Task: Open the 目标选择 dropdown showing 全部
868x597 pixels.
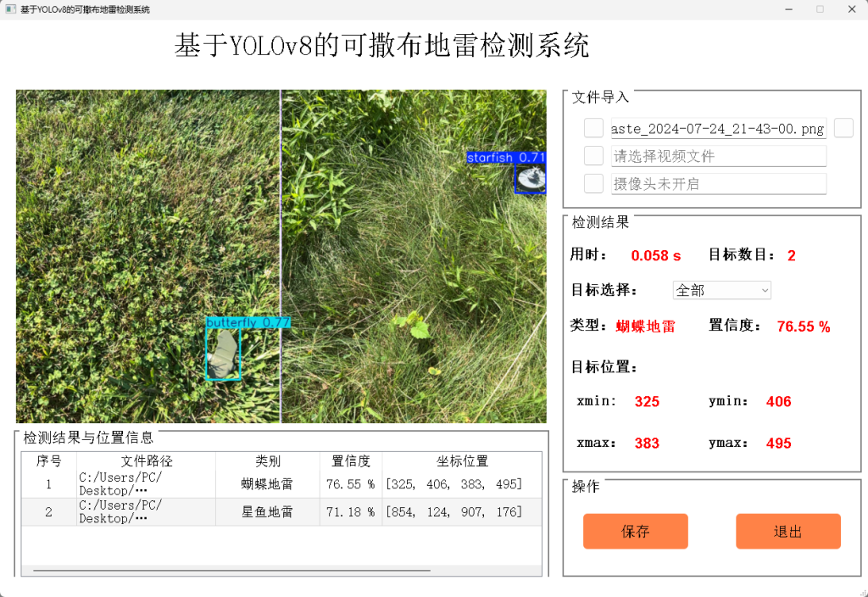Action: tap(721, 290)
